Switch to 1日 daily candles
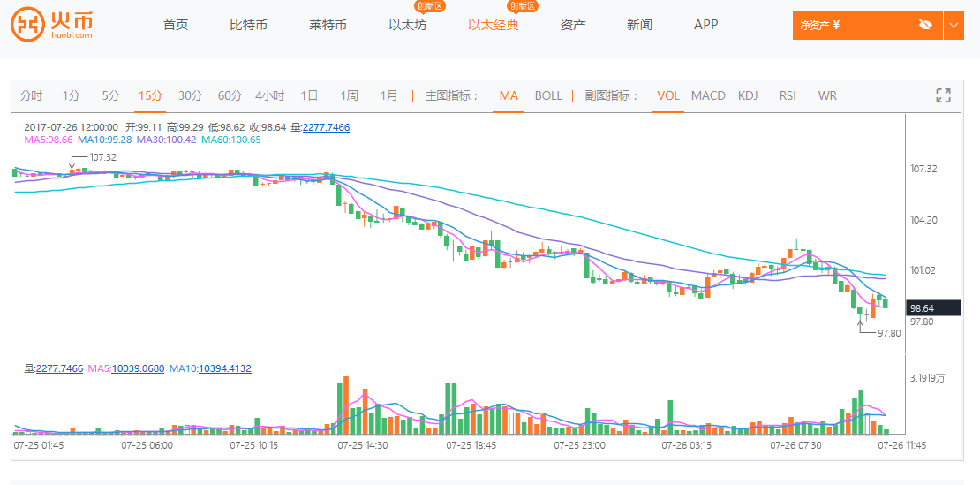980x485 pixels. pos(309,95)
